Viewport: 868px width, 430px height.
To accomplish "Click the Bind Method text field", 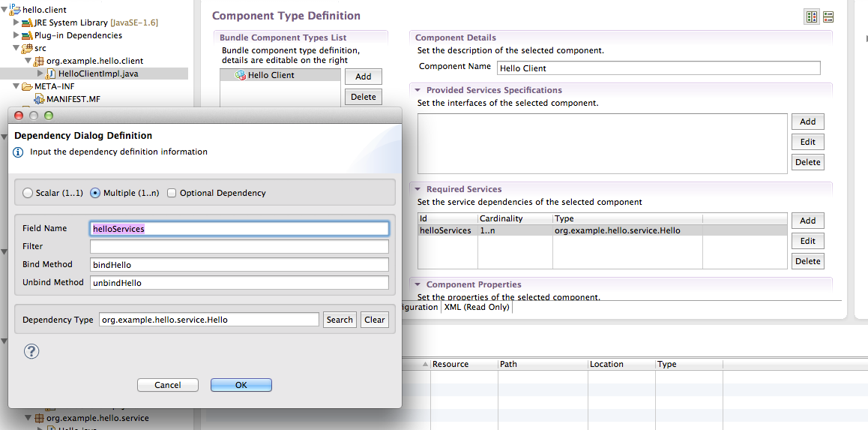I will click(x=239, y=264).
